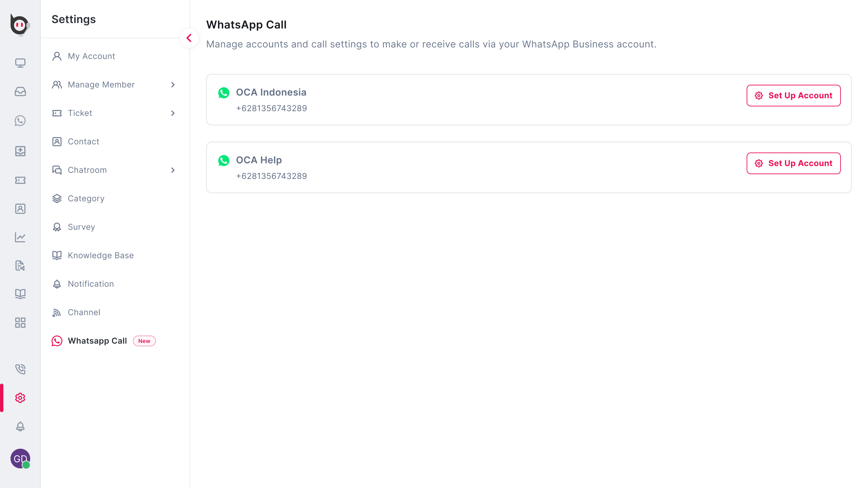
Task: Open the notification bell in left rail
Action: click(20, 426)
